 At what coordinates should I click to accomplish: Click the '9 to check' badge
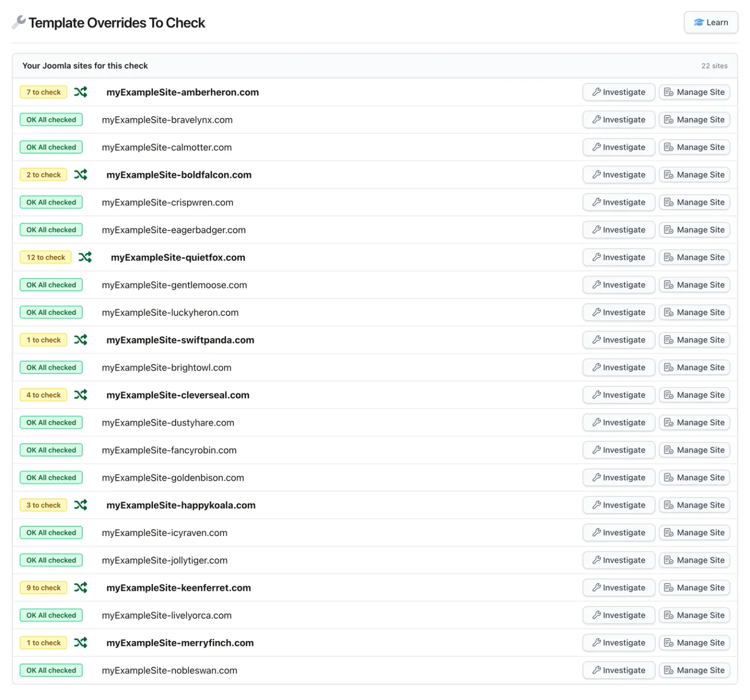coord(43,588)
